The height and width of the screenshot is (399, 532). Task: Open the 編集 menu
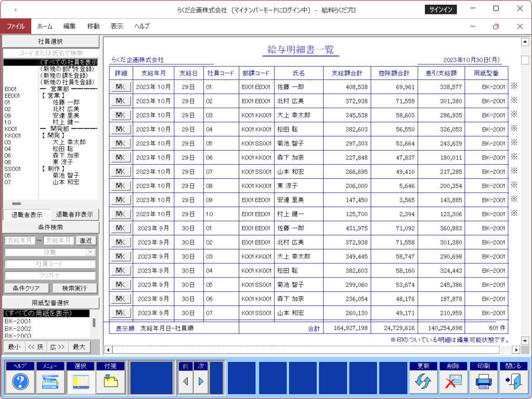coord(70,26)
